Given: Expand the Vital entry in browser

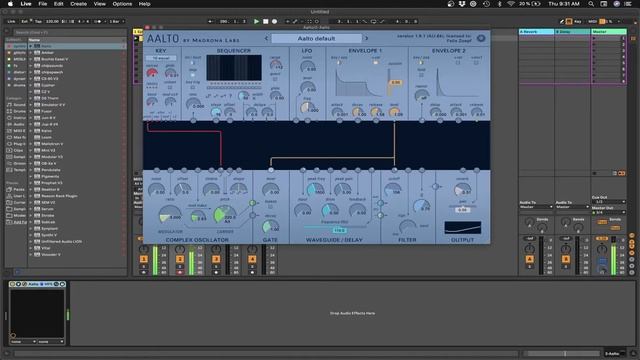Looking at the screenshot, I should (x=31, y=248).
